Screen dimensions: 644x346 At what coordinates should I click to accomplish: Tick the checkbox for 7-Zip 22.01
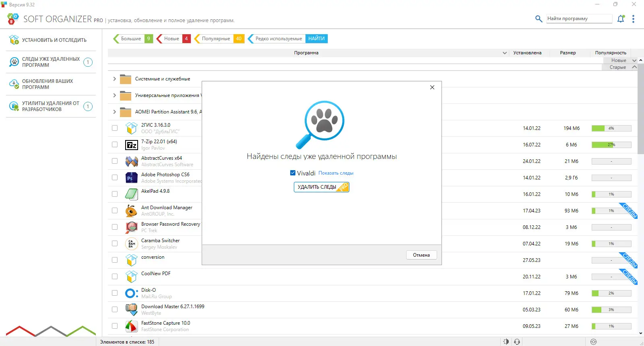coord(115,145)
